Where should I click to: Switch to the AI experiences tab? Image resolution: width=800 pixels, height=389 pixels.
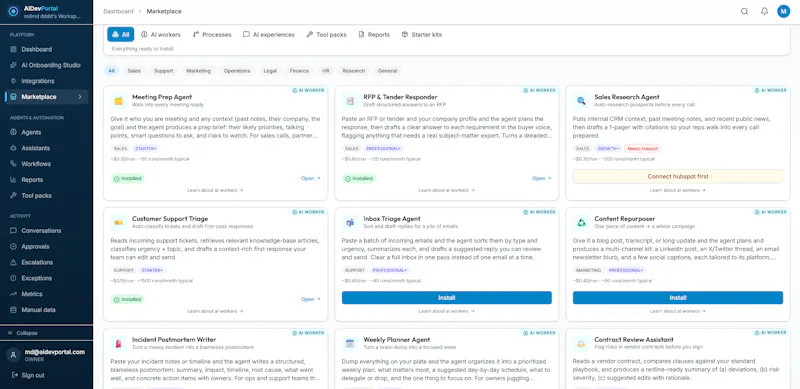click(268, 35)
